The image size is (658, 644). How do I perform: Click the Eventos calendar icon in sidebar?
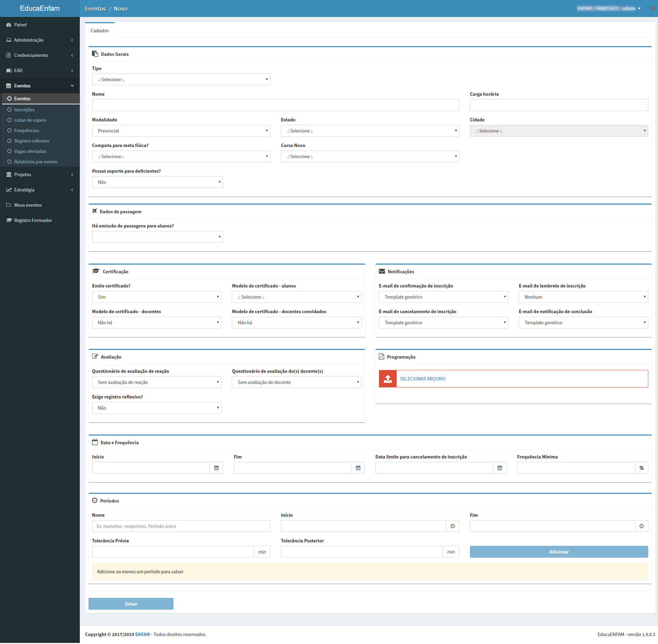[9, 86]
